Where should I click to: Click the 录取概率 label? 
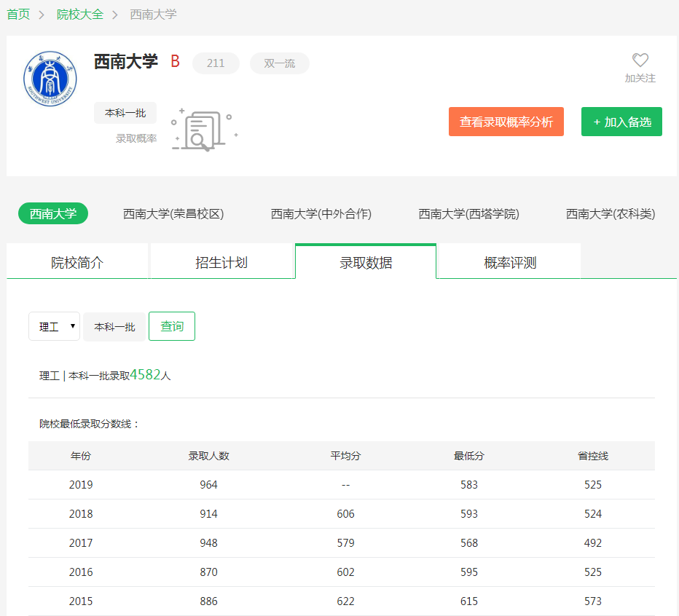click(x=136, y=138)
